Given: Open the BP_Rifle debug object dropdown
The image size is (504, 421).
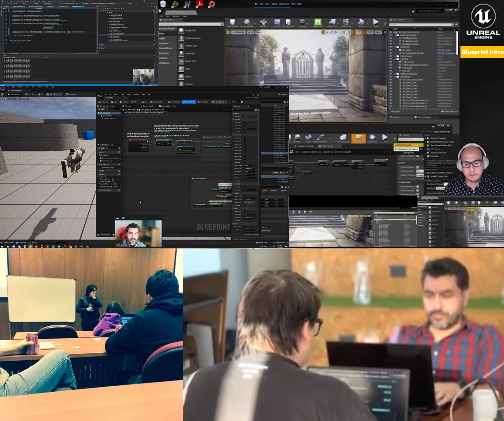Looking at the screenshot, I should pyautogui.click(x=235, y=102).
